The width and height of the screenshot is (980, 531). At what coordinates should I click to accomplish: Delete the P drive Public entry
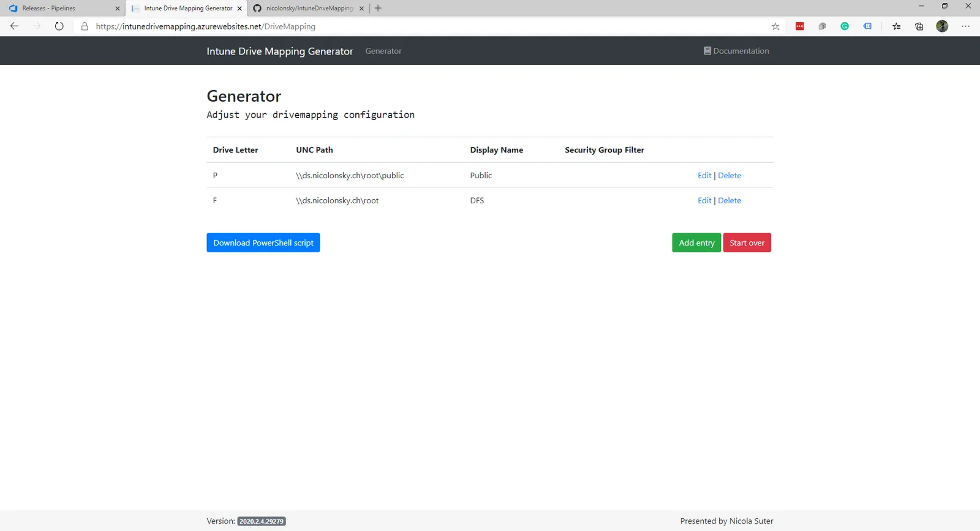point(729,175)
